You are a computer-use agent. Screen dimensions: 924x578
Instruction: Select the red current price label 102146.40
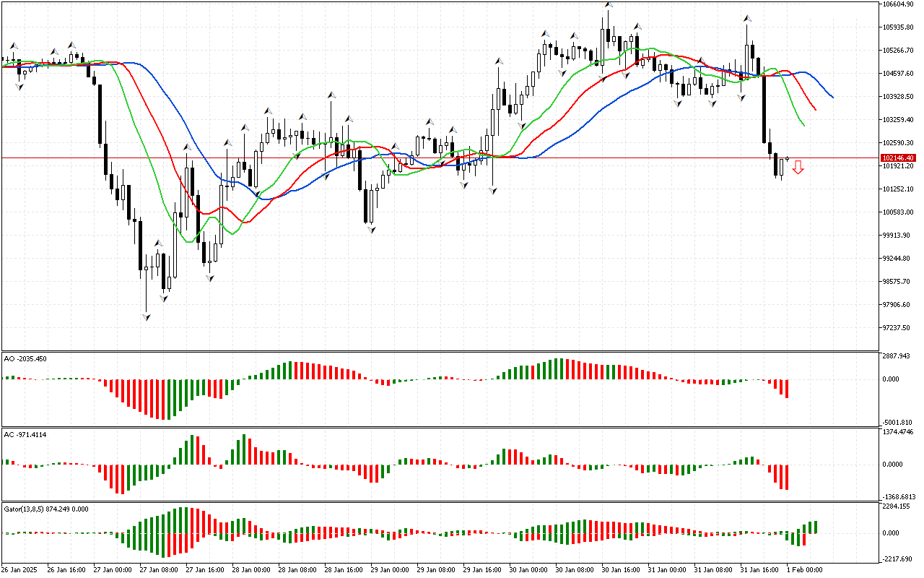click(898, 158)
